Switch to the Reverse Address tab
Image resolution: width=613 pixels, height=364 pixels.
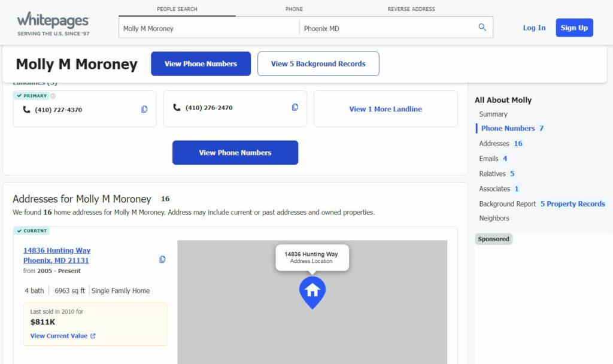pos(411,9)
